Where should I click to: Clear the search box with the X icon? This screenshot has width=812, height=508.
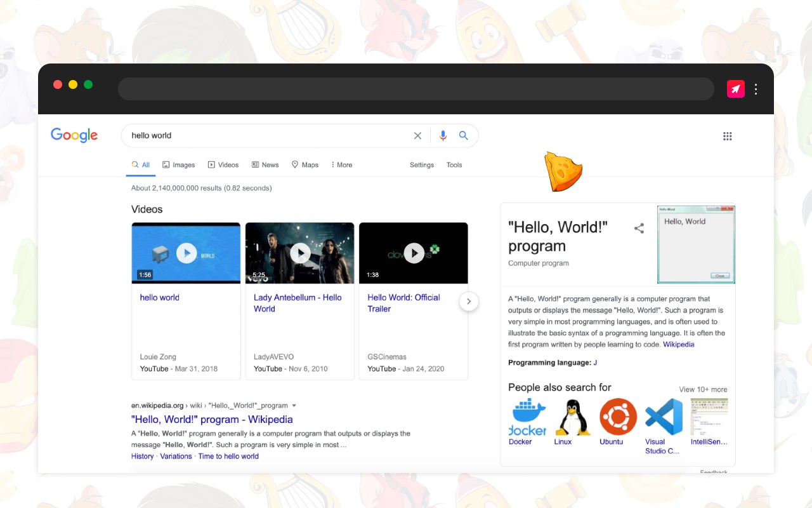417,135
